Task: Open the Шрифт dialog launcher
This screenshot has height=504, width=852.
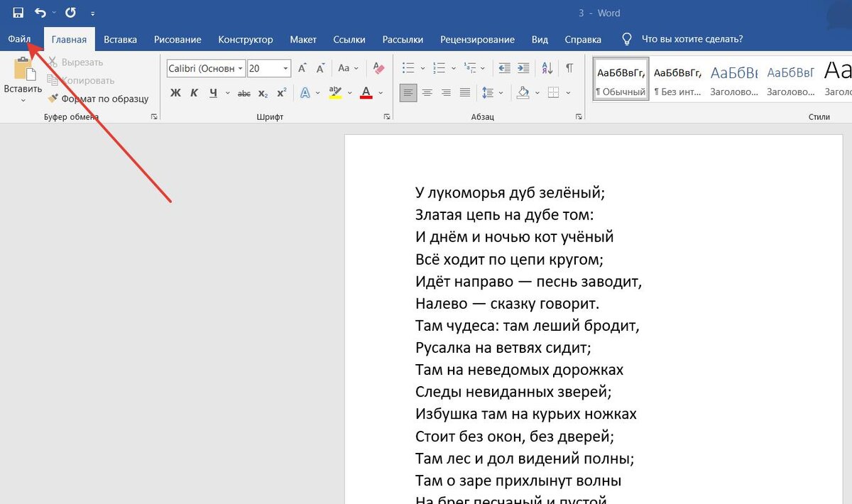Action: 387,116
